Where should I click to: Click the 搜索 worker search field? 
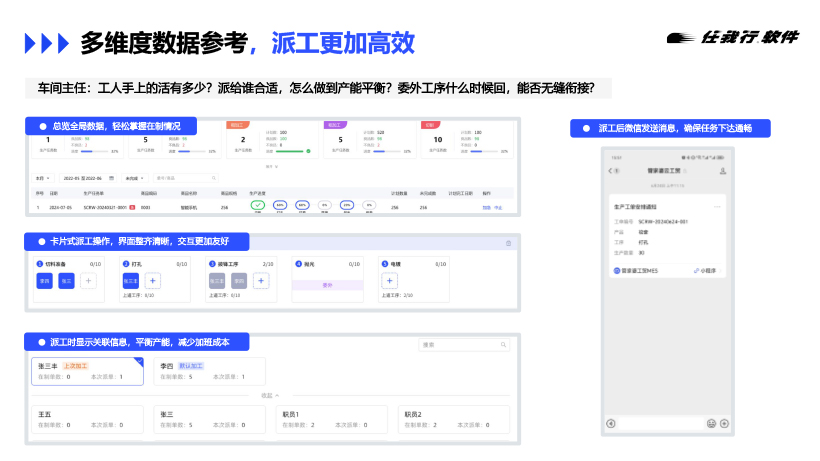(x=465, y=345)
